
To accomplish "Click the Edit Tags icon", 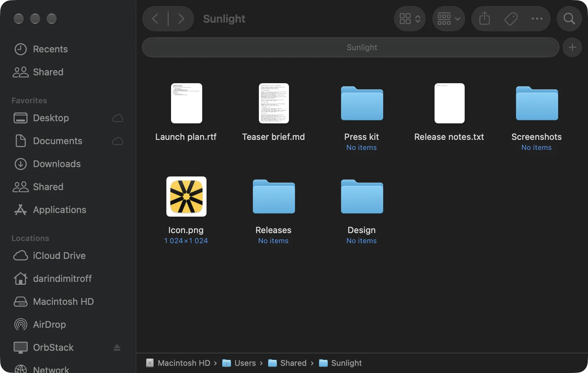I will coord(511,19).
